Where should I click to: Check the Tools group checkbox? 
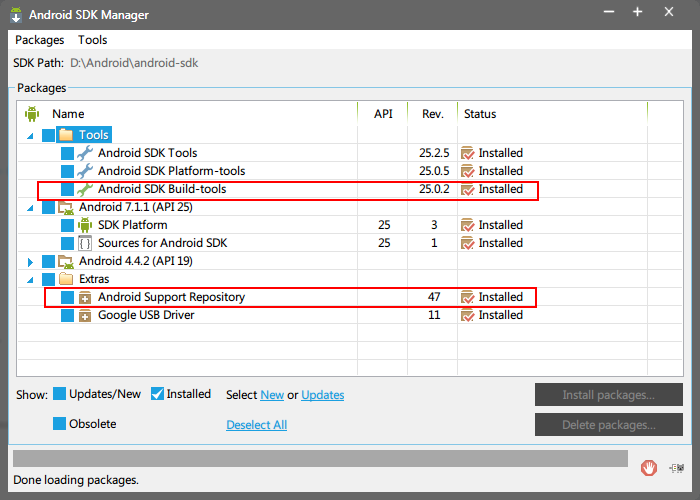[48, 135]
